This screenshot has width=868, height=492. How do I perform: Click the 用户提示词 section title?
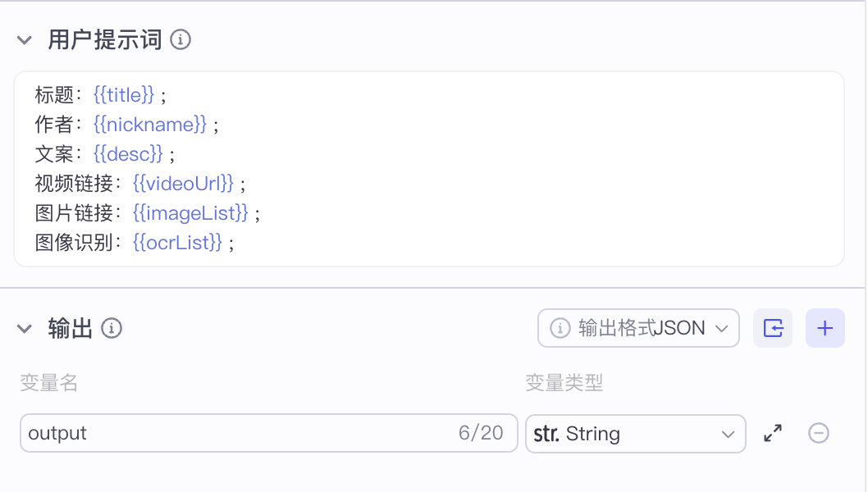click(x=105, y=39)
